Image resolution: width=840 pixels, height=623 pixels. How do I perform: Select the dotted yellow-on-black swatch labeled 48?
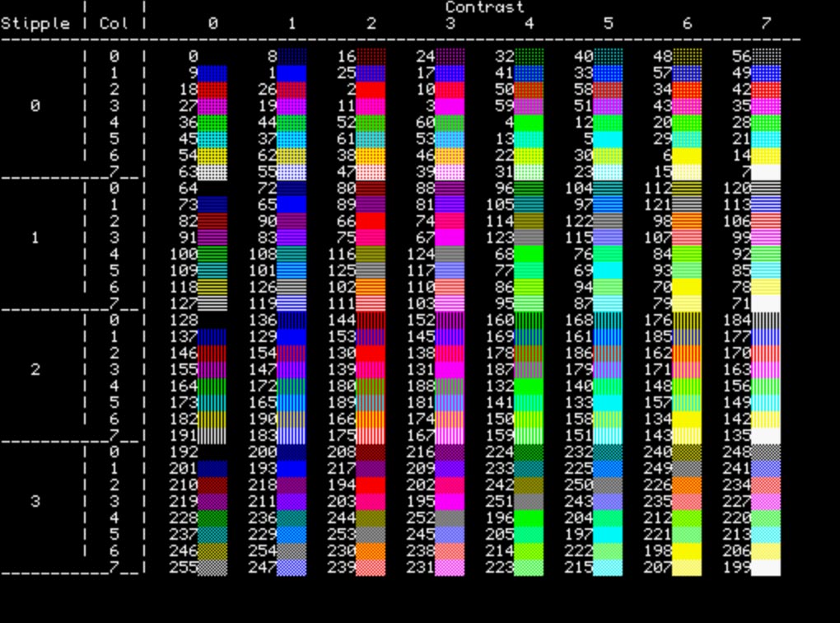[x=687, y=56]
